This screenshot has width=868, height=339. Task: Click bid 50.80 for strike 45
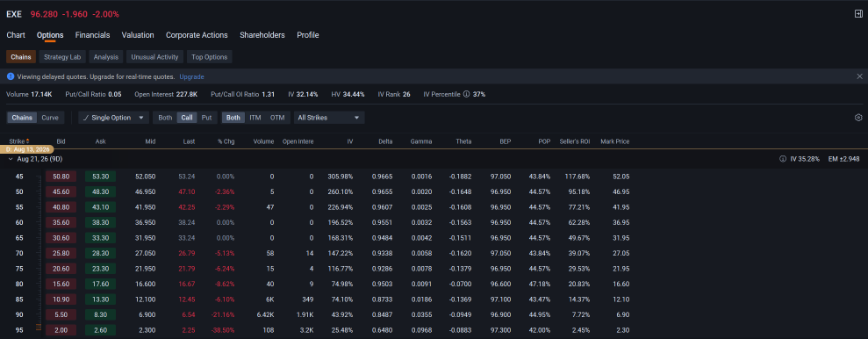(61, 177)
